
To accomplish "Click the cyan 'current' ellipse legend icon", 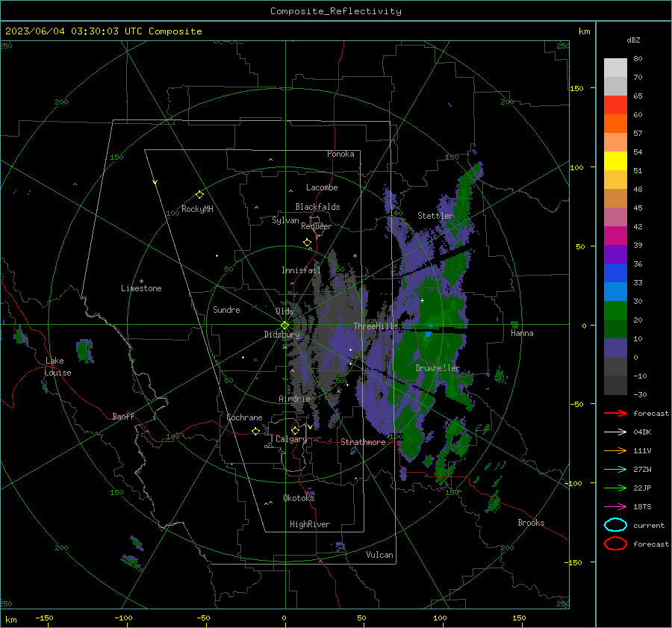I will 615,525.
